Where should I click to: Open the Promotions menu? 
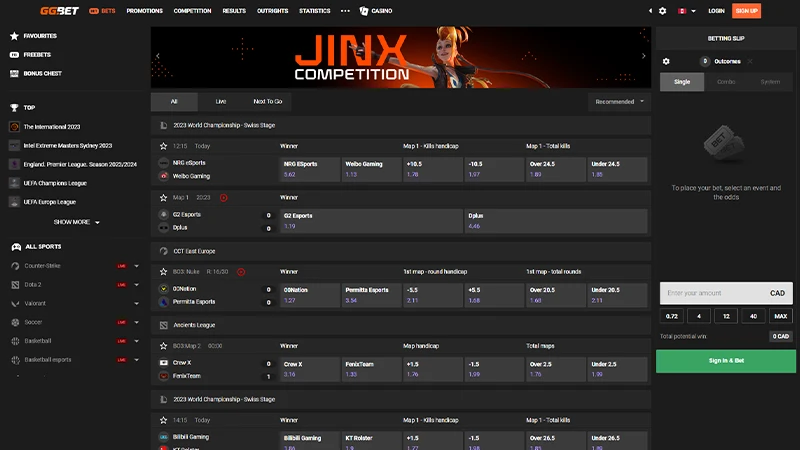click(x=144, y=11)
